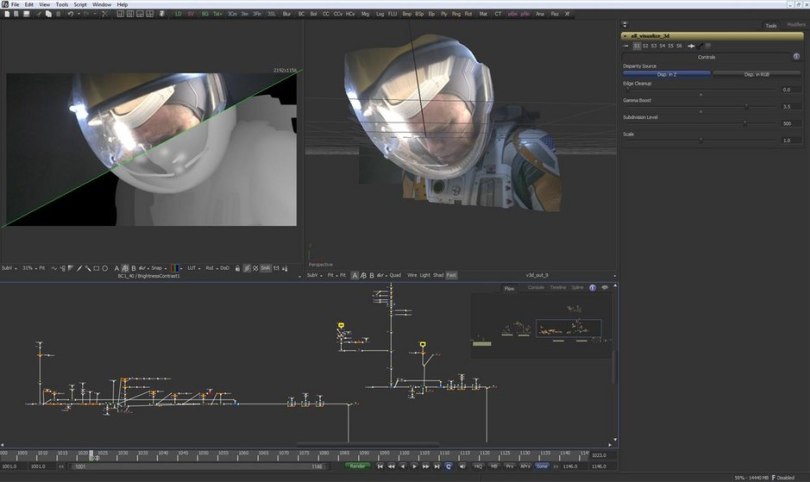
Task: Add a Merge tool via Mrg button
Action: tap(365, 14)
